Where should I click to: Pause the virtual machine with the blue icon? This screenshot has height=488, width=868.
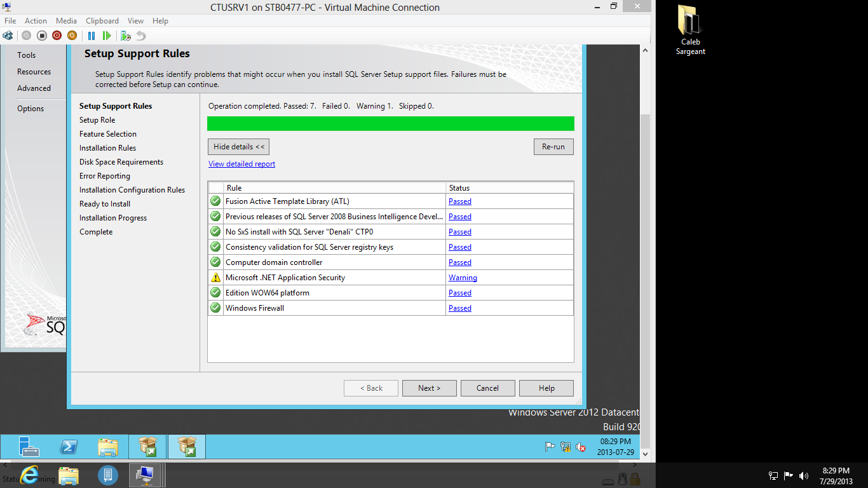tap(92, 36)
